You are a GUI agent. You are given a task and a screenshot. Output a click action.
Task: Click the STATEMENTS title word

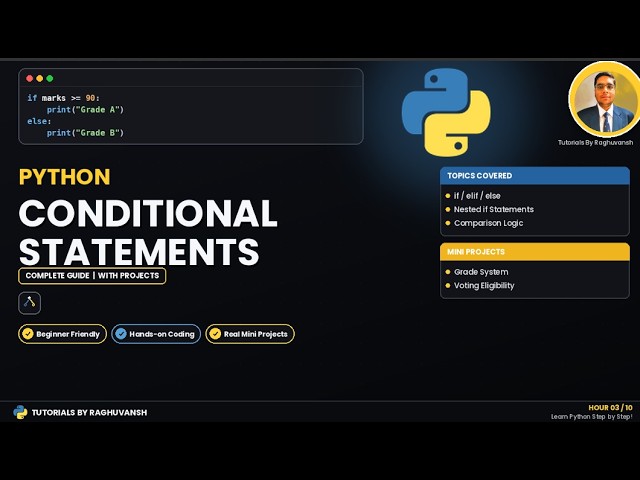139,251
